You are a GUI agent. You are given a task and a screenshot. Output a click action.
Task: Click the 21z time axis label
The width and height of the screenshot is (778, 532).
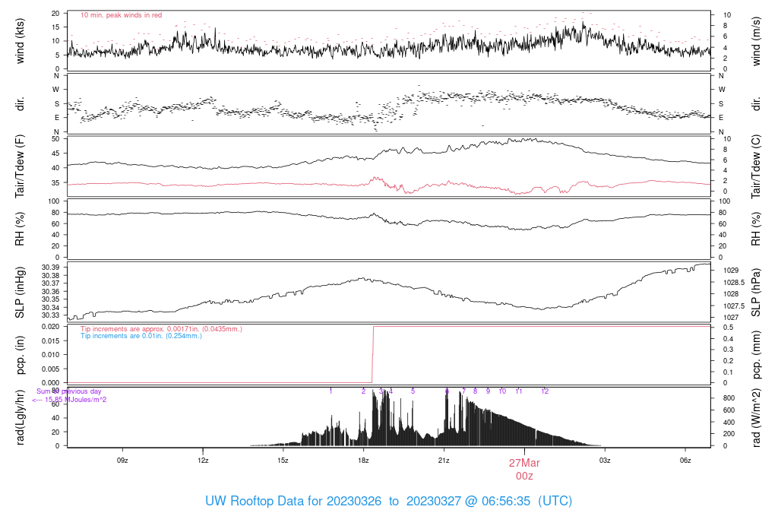point(444,461)
